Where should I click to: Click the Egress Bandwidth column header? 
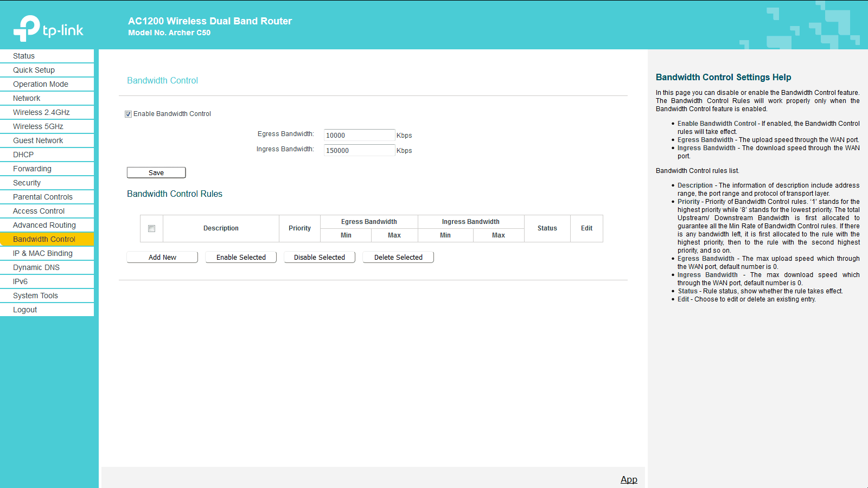[369, 222]
